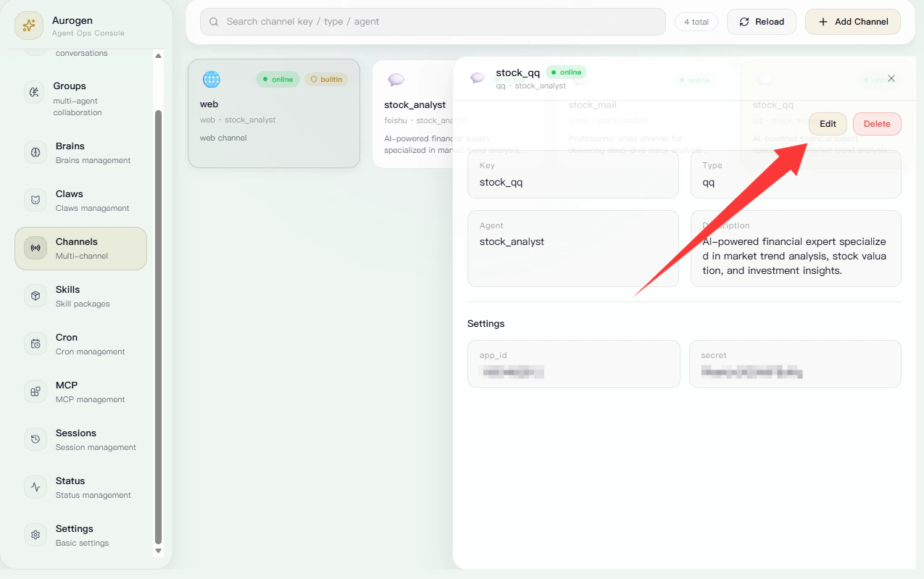Click the builtin badge on web card

point(326,79)
